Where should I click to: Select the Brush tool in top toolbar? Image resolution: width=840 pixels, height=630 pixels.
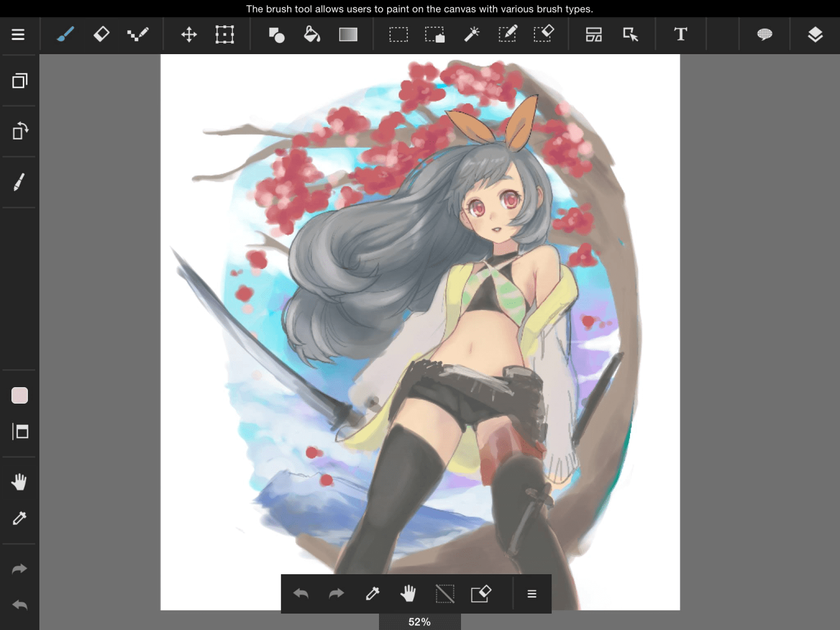pyautogui.click(x=65, y=34)
